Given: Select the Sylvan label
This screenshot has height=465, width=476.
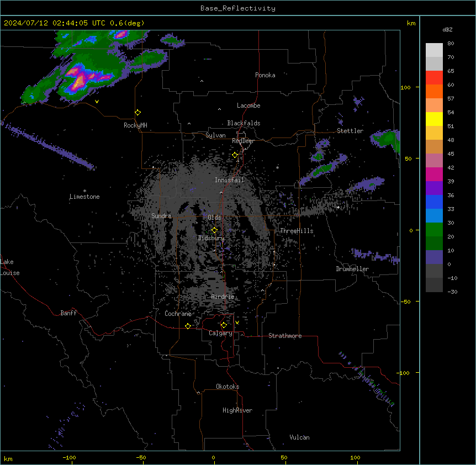Looking at the screenshot, I should coord(215,135).
